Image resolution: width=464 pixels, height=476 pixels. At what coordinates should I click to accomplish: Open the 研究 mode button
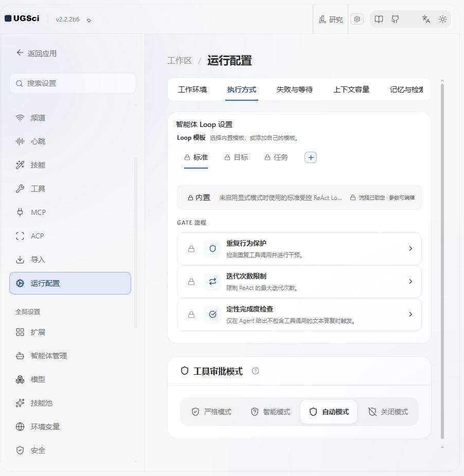(331, 20)
